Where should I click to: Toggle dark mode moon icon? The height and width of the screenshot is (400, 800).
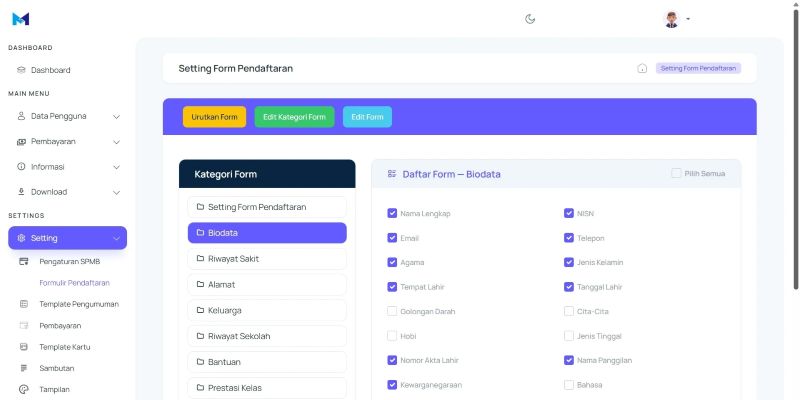(530, 19)
